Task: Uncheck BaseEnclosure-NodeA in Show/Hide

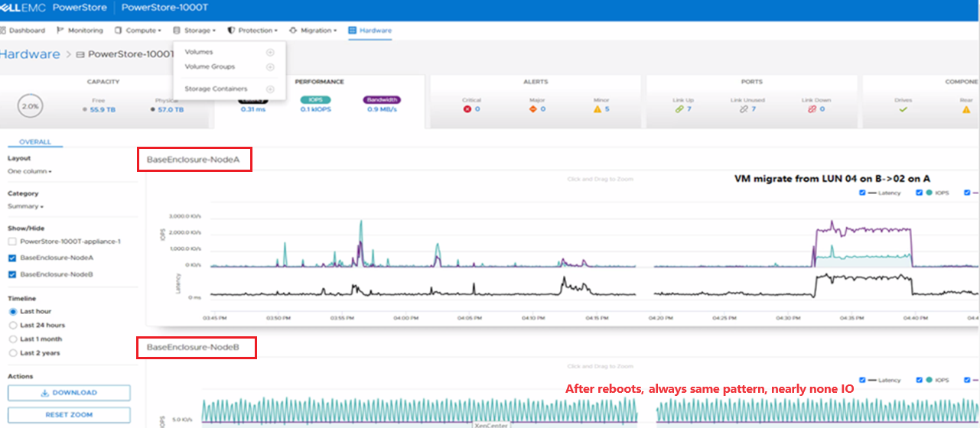Action: pos(12,258)
